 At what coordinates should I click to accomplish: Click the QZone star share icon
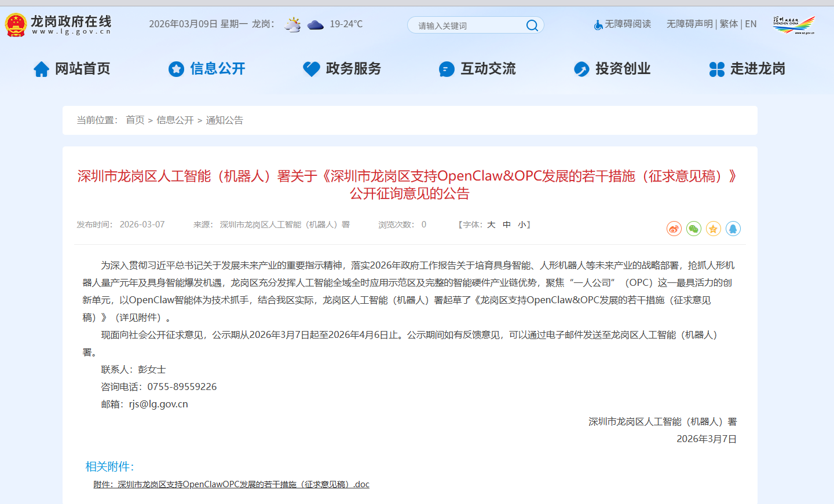coord(714,229)
